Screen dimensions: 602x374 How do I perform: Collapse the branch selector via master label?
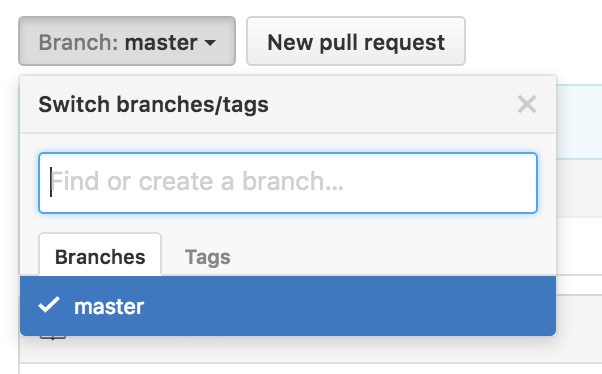[x=161, y=42]
